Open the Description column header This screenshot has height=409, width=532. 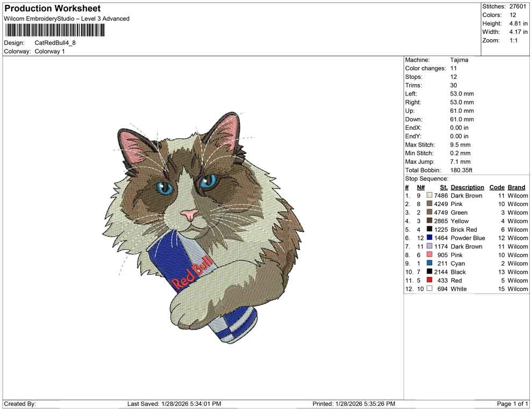[x=467, y=187]
